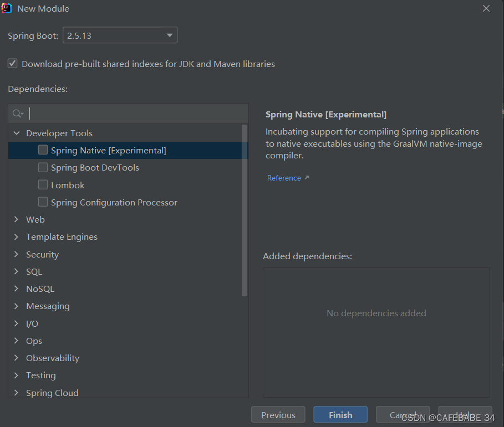This screenshot has height=427, width=504.
Task: Enable the Spring Boot DevTools dependency
Action: click(x=43, y=167)
